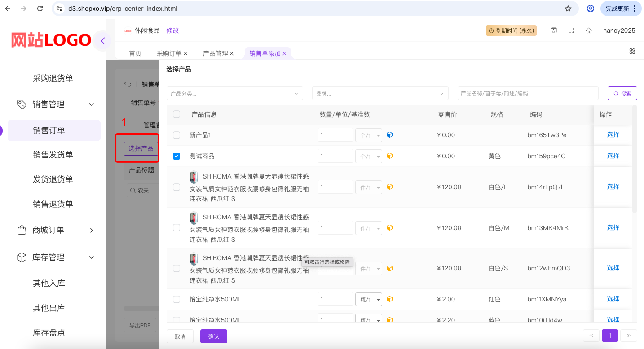This screenshot has height=349, width=644.
Task: View site information icon in address bar
Action: tap(59, 9)
